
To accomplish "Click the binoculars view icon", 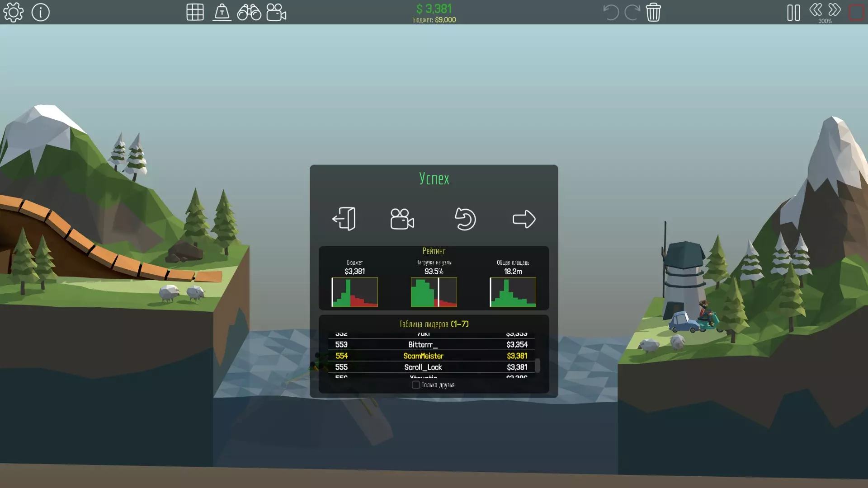I will (x=249, y=12).
